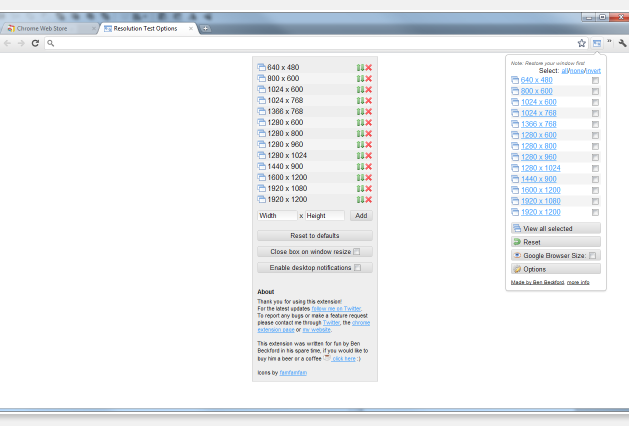The width and height of the screenshot is (629, 426).
Task: Click the green reorder arrows for 800 x 600
Action: click(x=360, y=78)
